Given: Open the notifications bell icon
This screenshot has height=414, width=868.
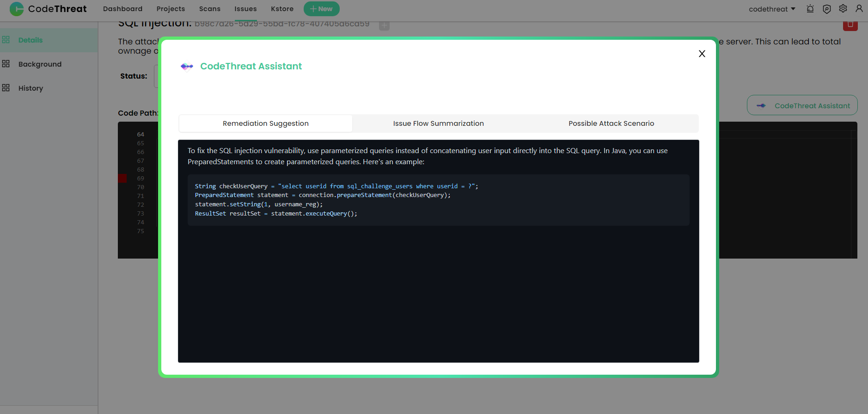Looking at the screenshot, I should [810, 9].
